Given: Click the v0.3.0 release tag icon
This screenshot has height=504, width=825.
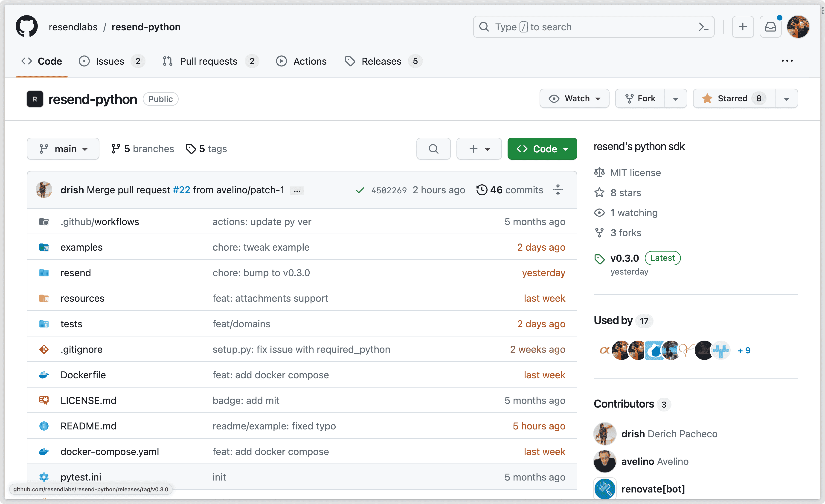Looking at the screenshot, I should click(x=599, y=259).
